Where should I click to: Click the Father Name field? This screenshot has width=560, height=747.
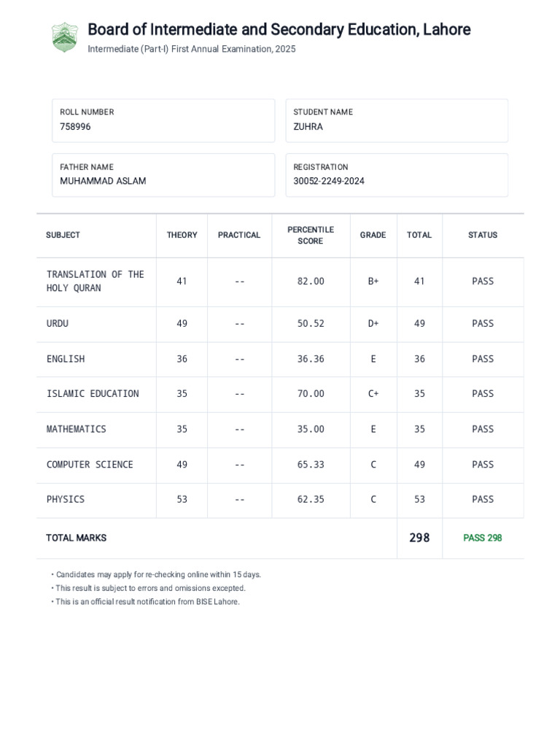pyautogui.click(x=163, y=175)
